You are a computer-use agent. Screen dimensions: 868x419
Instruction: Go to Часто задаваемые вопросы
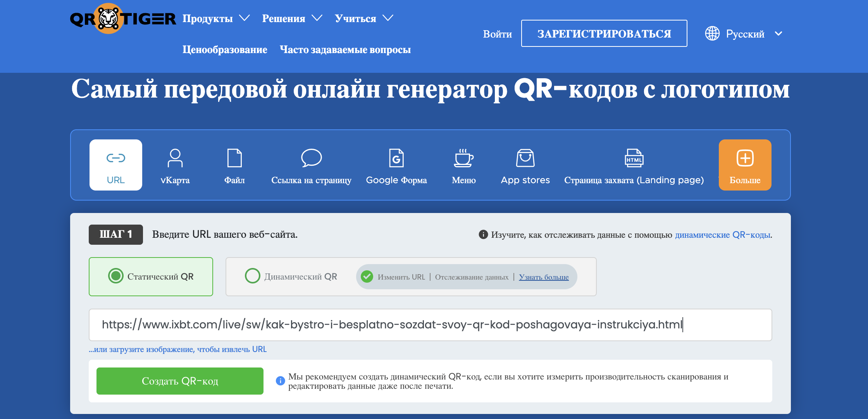click(345, 50)
